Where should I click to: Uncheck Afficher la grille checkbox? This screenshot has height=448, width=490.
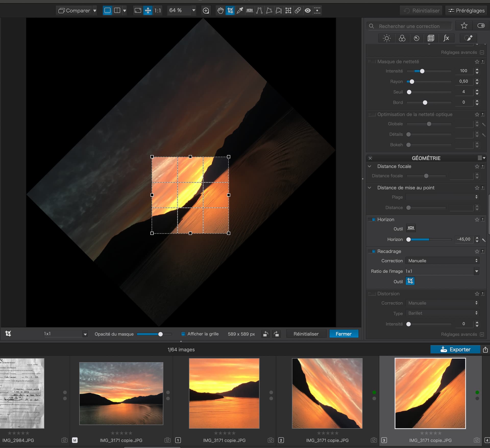pos(183,334)
